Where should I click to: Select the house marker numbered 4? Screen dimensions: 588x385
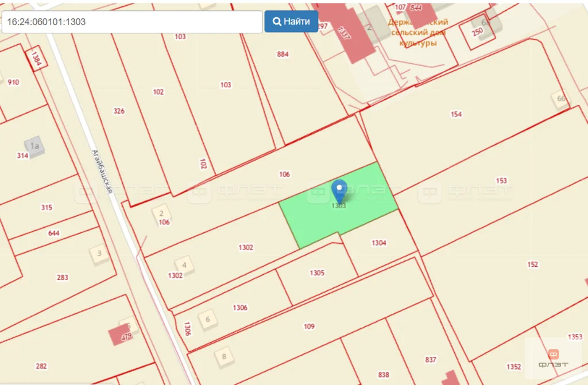184,265
